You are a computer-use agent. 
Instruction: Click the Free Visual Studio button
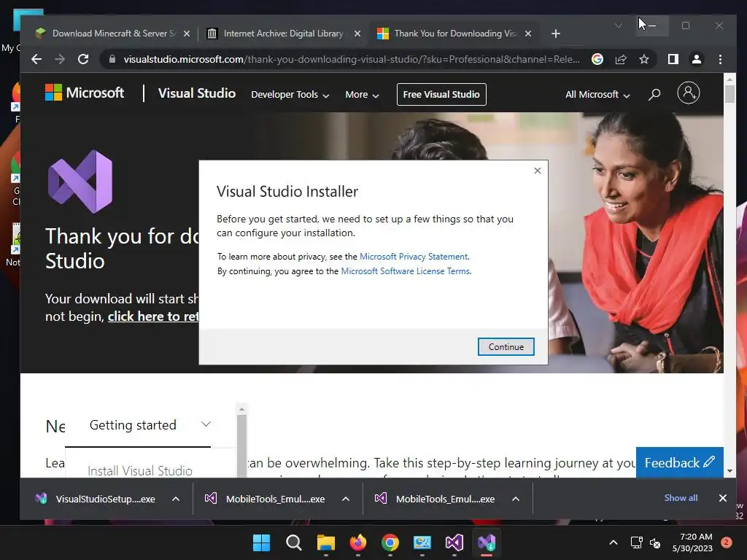pos(441,94)
